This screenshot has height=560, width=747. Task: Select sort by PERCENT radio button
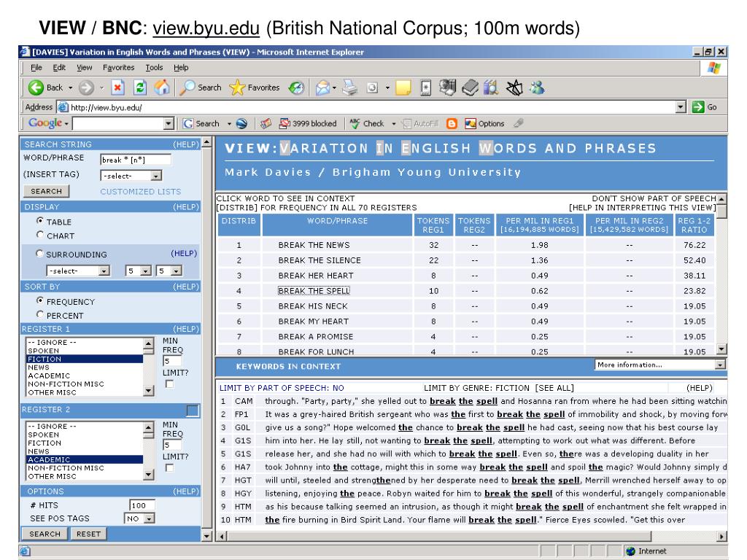coord(40,314)
